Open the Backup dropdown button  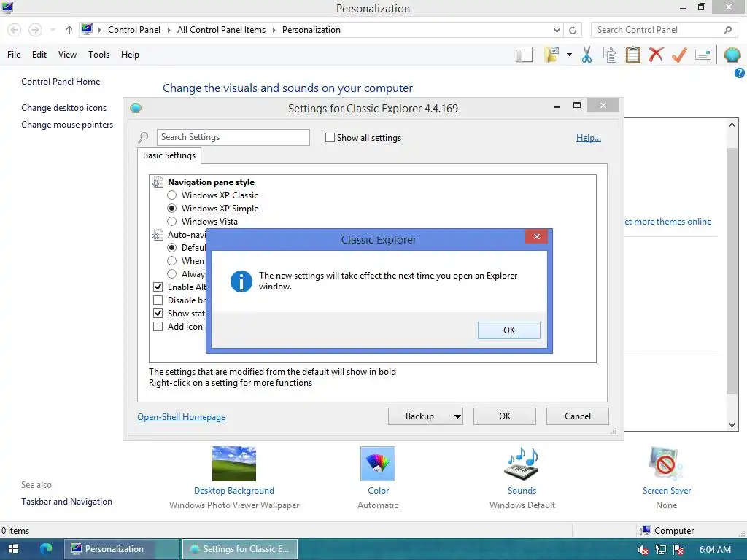click(425, 416)
